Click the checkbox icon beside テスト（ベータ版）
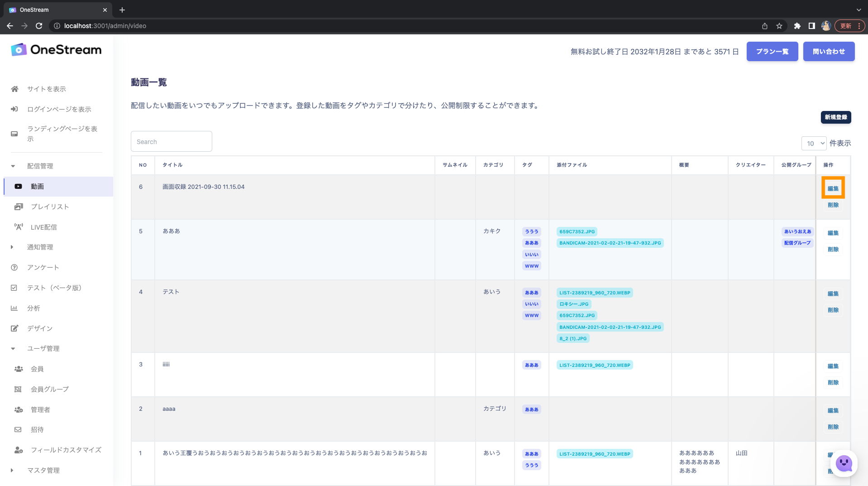This screenshot has height=486, width=868. [14, 288]
